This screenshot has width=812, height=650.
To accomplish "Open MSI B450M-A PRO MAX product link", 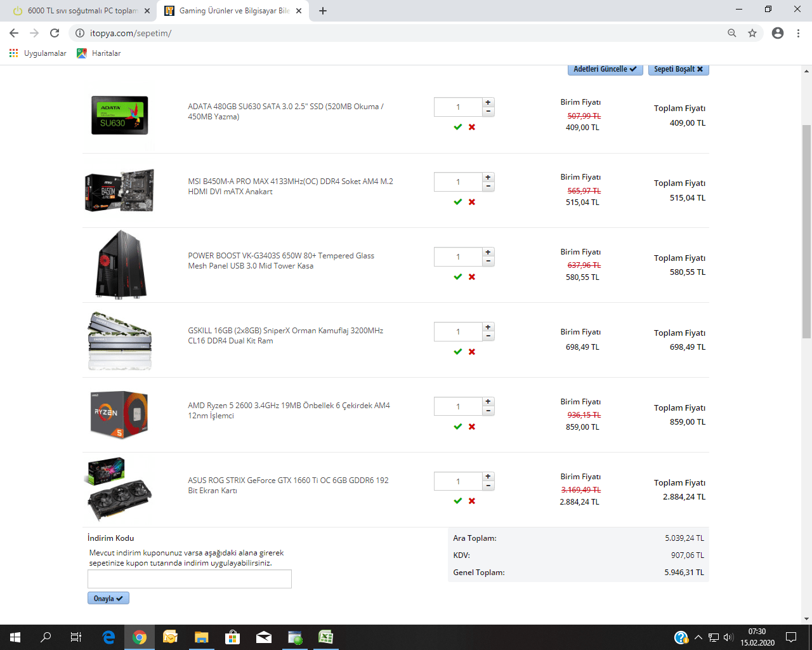I will 291,187.
